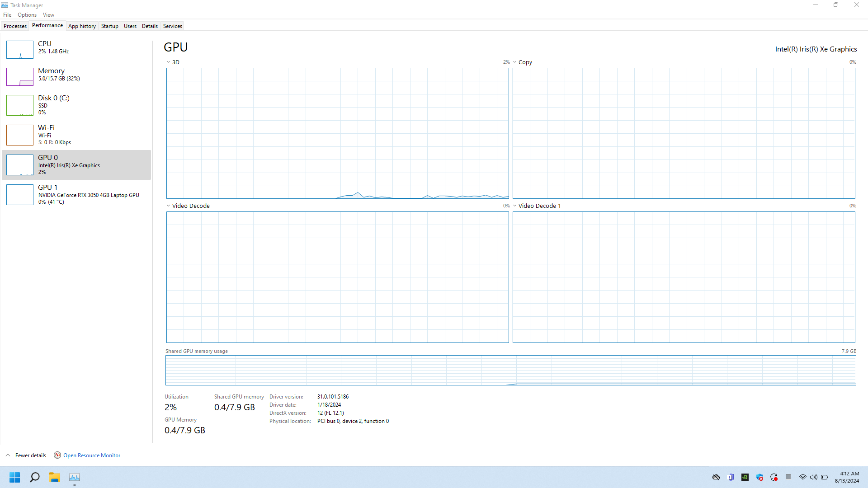Click driver version 31.0.101.5186 value
Viewport: 868px width, 488px height.
point(333,397)
